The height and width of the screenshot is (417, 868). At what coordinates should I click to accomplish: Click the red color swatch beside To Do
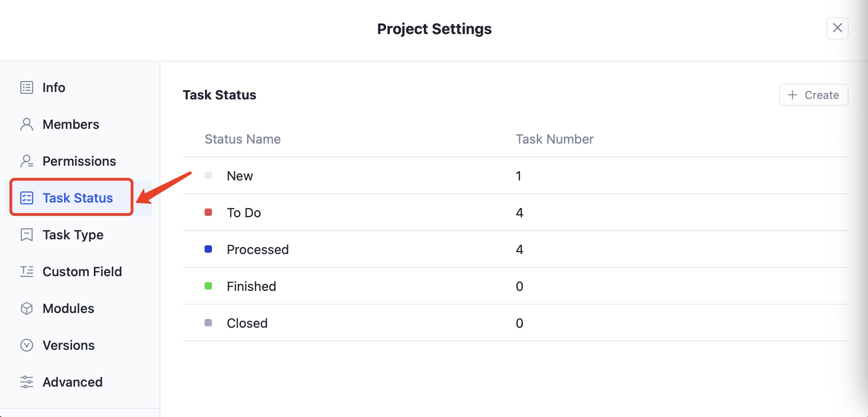point(208,212)
